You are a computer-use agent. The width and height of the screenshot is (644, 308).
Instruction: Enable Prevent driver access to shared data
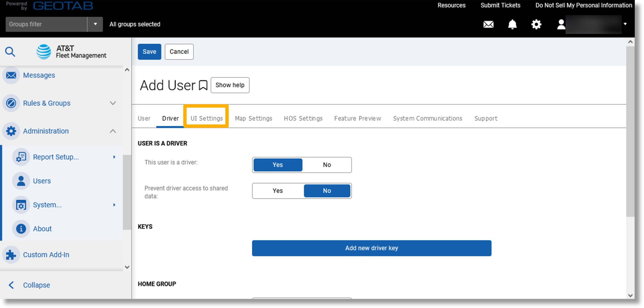(278, 191)
